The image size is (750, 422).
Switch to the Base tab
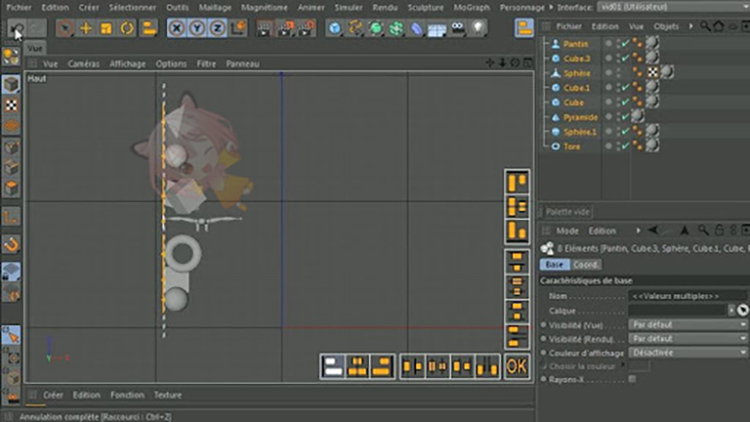(554, 265)
